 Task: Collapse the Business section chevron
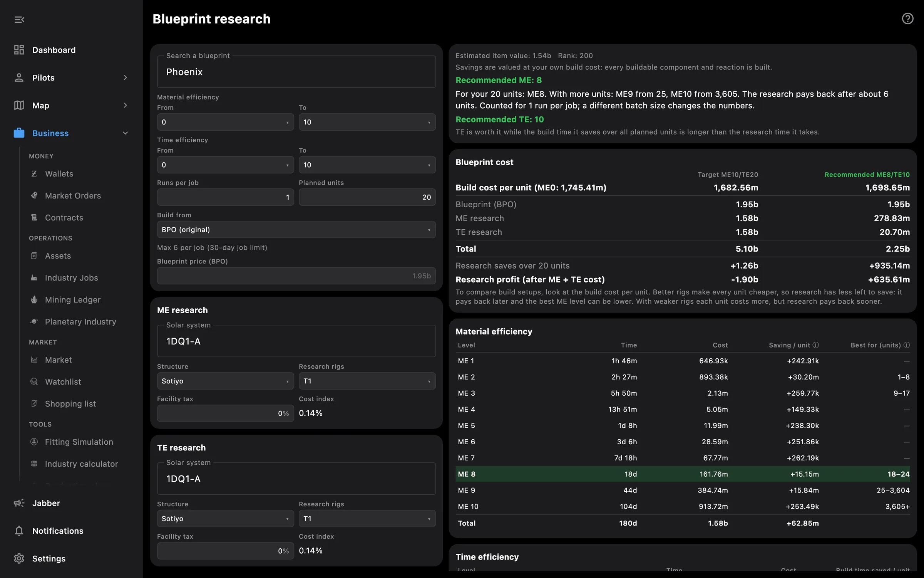click(x=125, y=133)
